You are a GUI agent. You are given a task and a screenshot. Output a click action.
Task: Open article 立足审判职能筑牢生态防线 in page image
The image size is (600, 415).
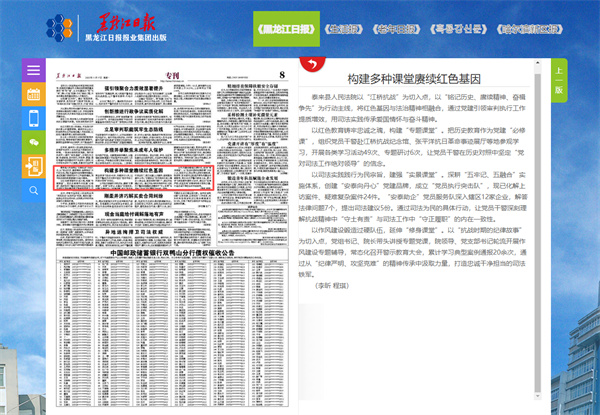(134, 129)
